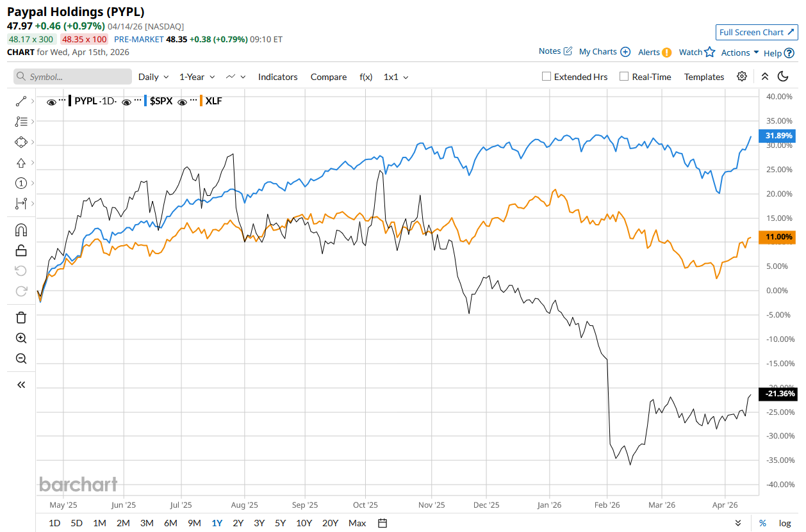Click the Symbol search input field
806x532 pixels.
pos(72,77)
